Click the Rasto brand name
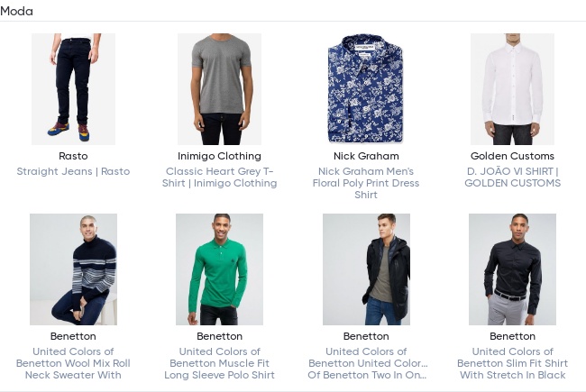586x392 pixels. coord(73,156)
